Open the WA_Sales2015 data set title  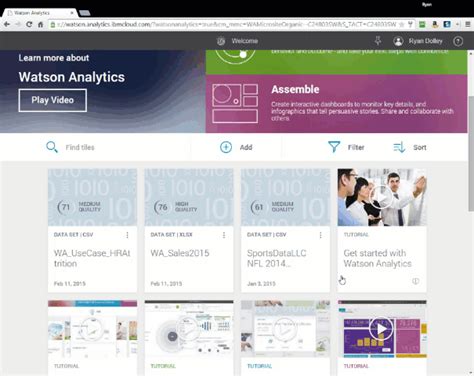tap(180, 253)
